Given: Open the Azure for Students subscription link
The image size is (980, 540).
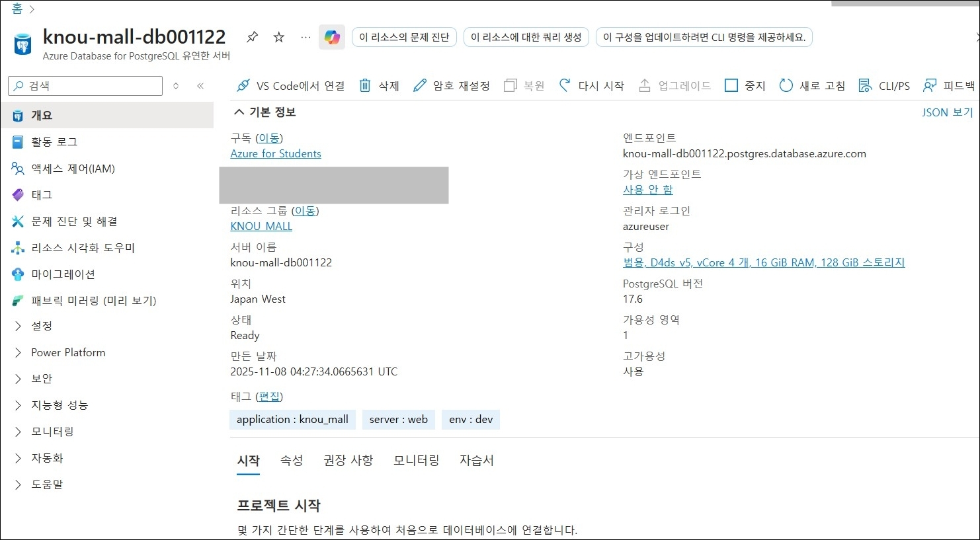Looking at the screenshot, I should pos(276,153).
